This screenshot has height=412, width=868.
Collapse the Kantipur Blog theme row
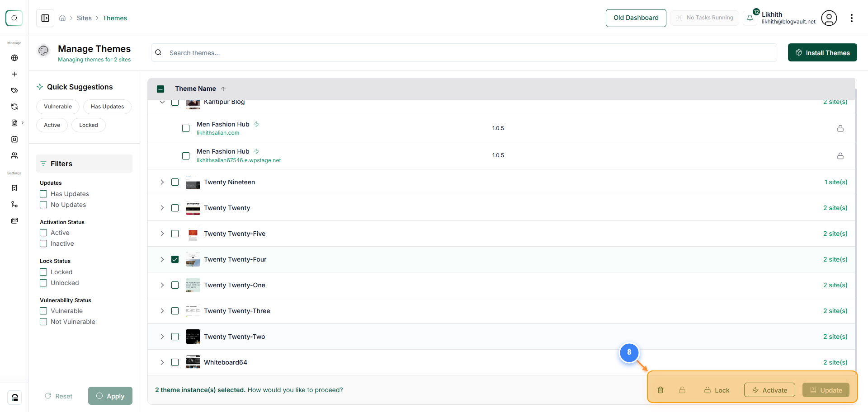coord(162,102)
